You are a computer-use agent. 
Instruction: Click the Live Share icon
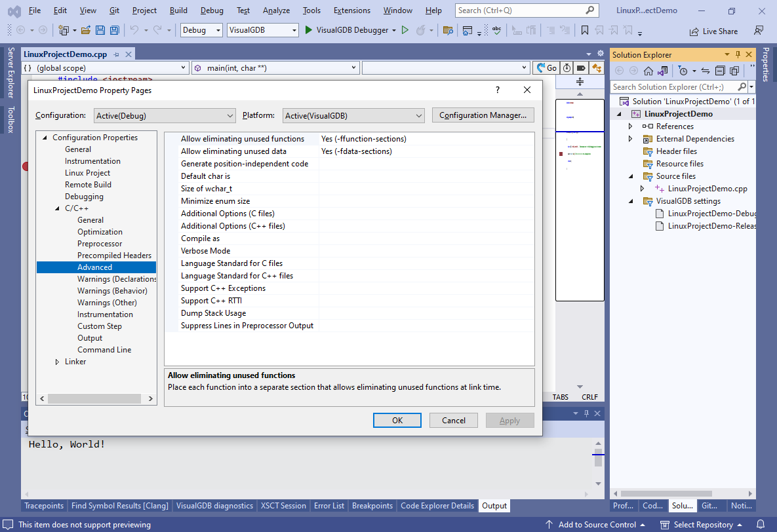tap(694, 31)
